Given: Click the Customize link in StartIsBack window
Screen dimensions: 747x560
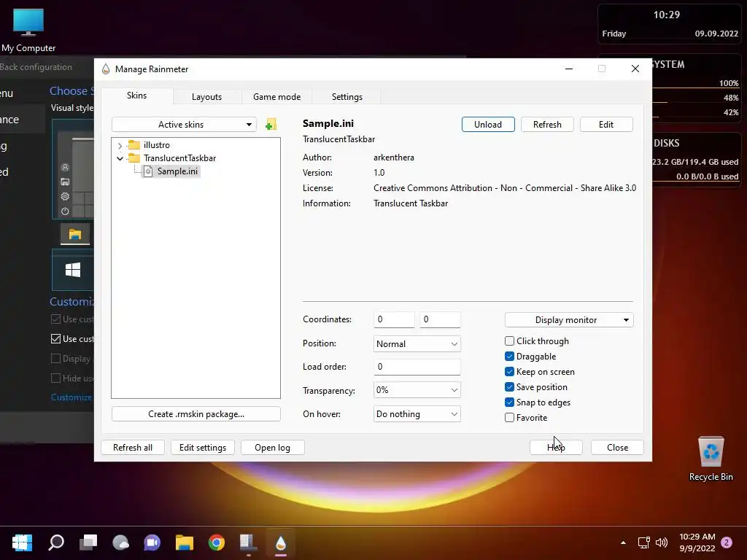Looking at the screenshot, I should (71, 397).
